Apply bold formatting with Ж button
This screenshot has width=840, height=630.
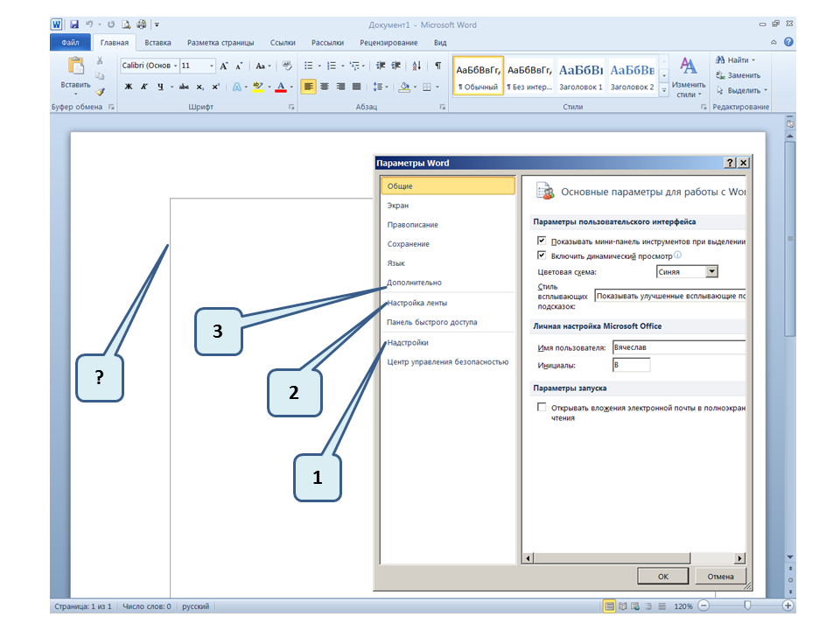pyautogui.click(x=128, y=87)
